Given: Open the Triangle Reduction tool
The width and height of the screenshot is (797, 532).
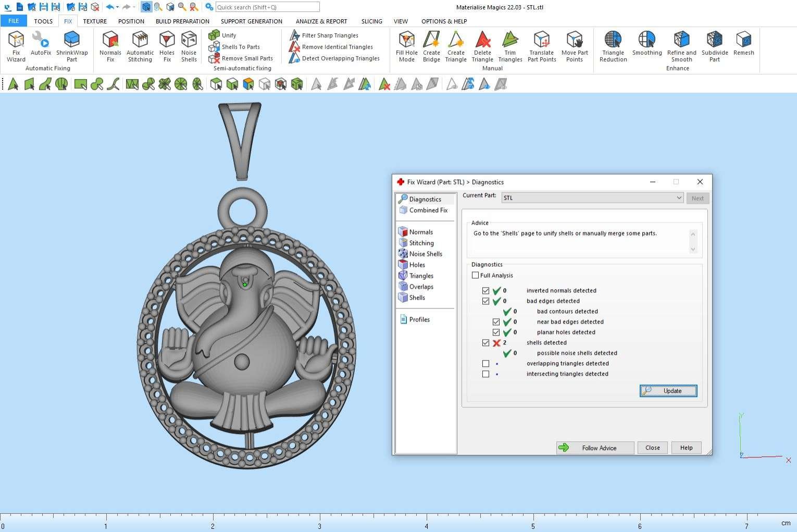Looking at the screenshot, I should pyautogui.click(x=613, y=46).
